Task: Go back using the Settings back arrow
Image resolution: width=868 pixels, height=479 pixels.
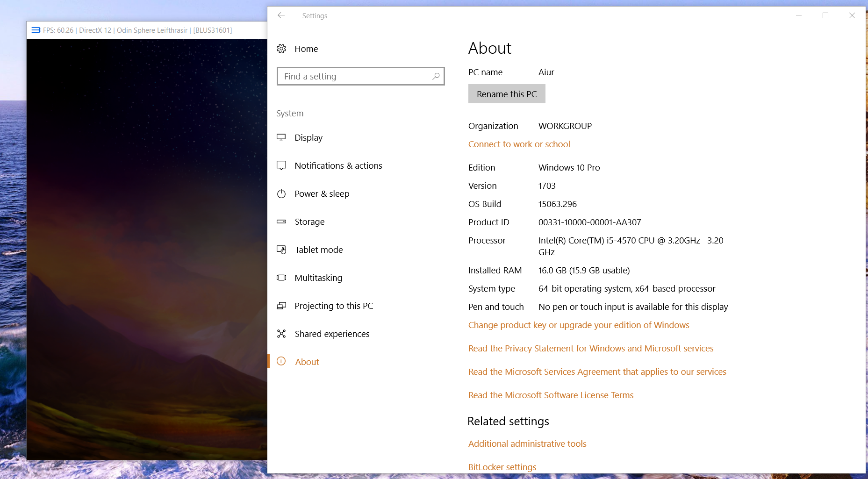Action: coord(281,15)
